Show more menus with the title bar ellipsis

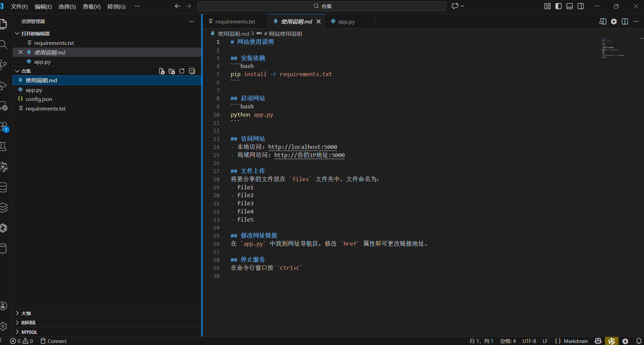(x=137, y=6)
